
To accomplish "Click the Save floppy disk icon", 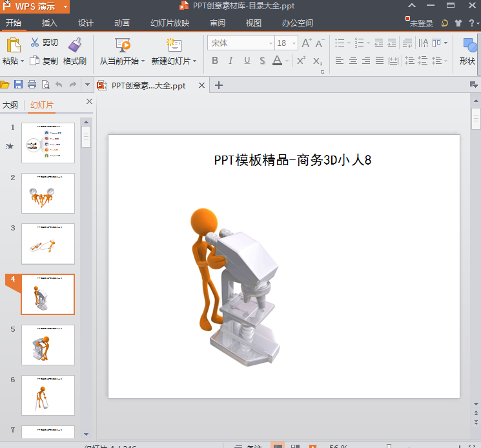I will coord(19,85).
